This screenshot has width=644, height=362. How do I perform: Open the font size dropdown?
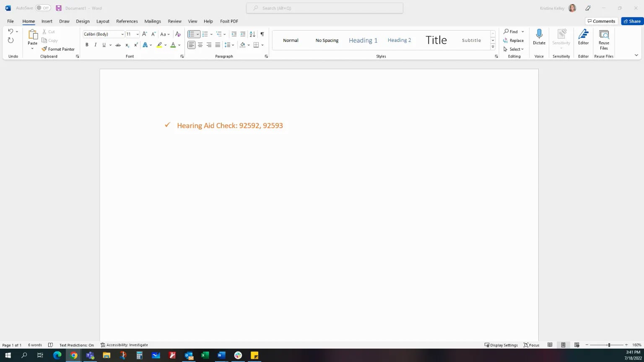click(x=138, y=34)
